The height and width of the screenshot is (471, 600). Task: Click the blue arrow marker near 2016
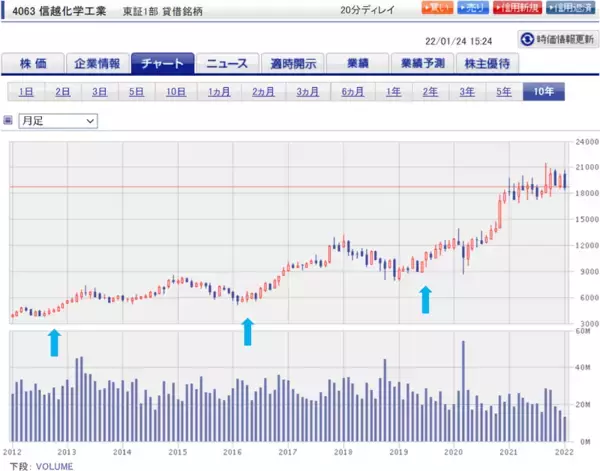(x=247, y=330)
